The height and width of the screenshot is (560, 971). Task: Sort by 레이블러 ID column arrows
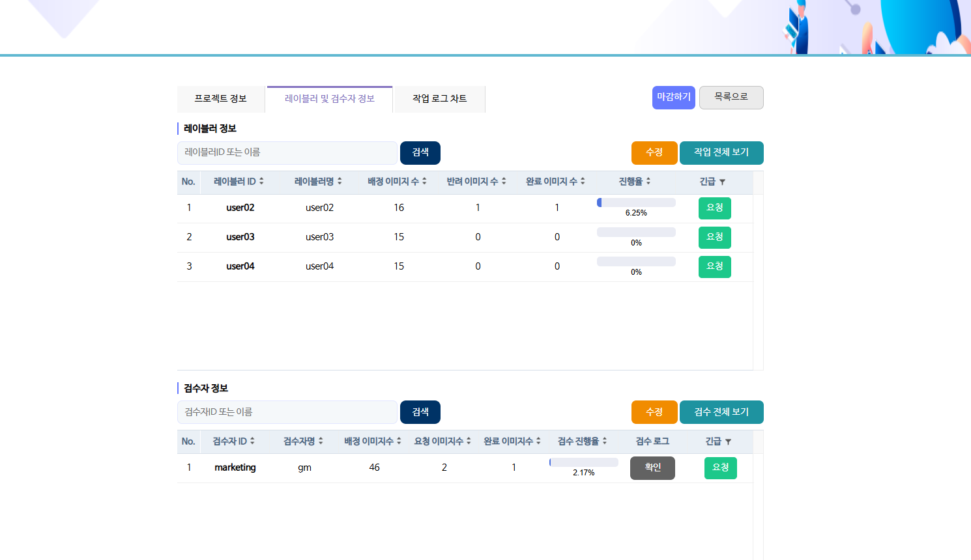(x=261, y=182)
